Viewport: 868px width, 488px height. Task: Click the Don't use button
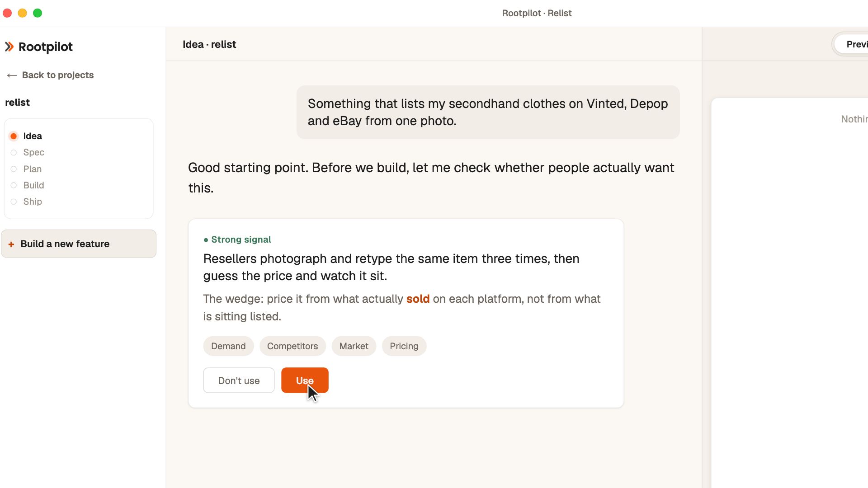[239, 380]
